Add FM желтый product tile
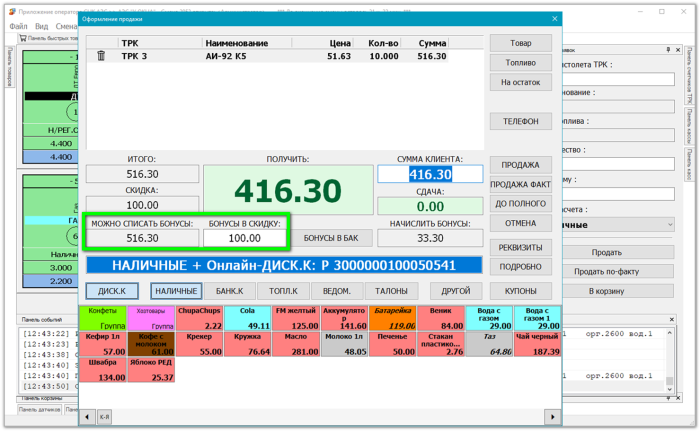Screen dimensions: 700x431 [x=296, y=318]
